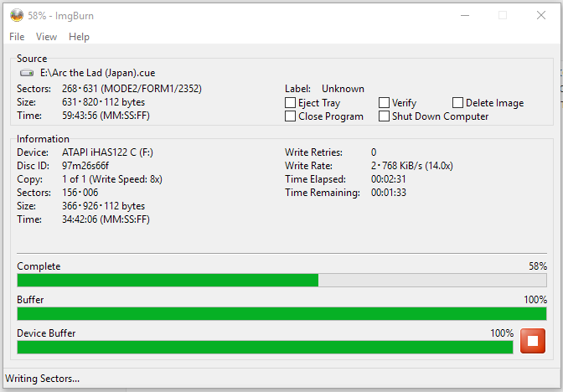Image resolution: width=563 pixels, height=392 pixels.
Task: Click the device name ATAPI iHAS122 C (F:)
Action: (107, 152)
